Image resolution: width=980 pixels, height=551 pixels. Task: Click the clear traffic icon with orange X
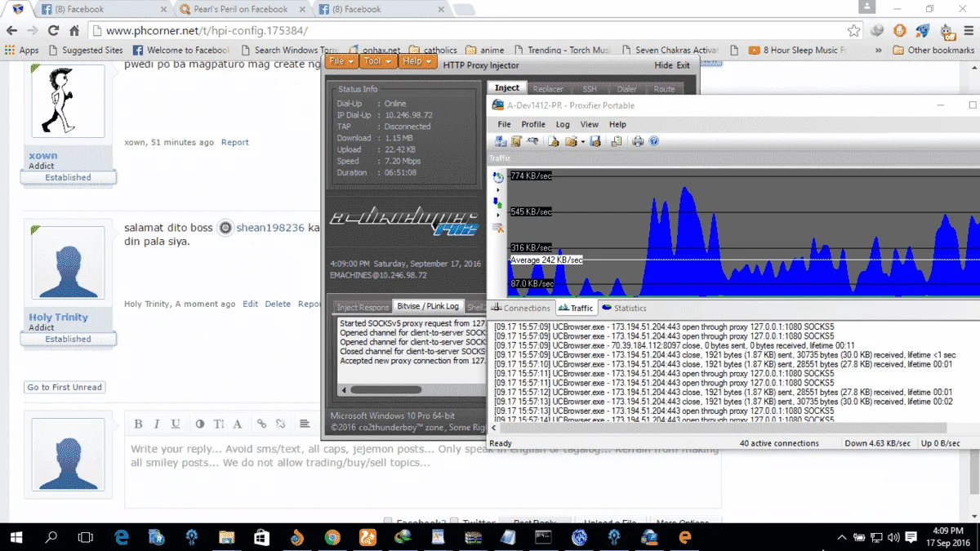498,228
